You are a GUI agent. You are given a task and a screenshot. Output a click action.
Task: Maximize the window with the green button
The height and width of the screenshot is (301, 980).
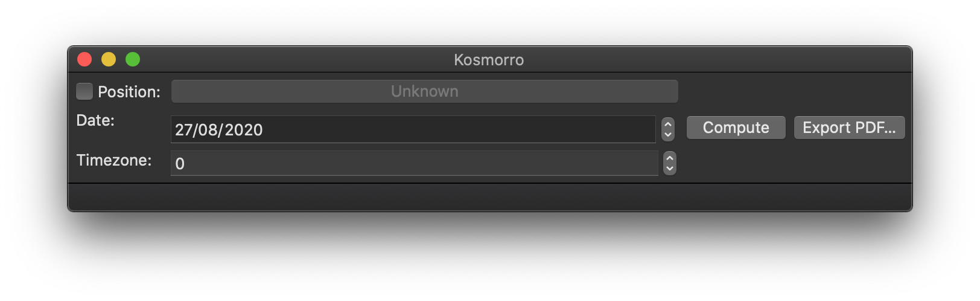coord(133,59)
